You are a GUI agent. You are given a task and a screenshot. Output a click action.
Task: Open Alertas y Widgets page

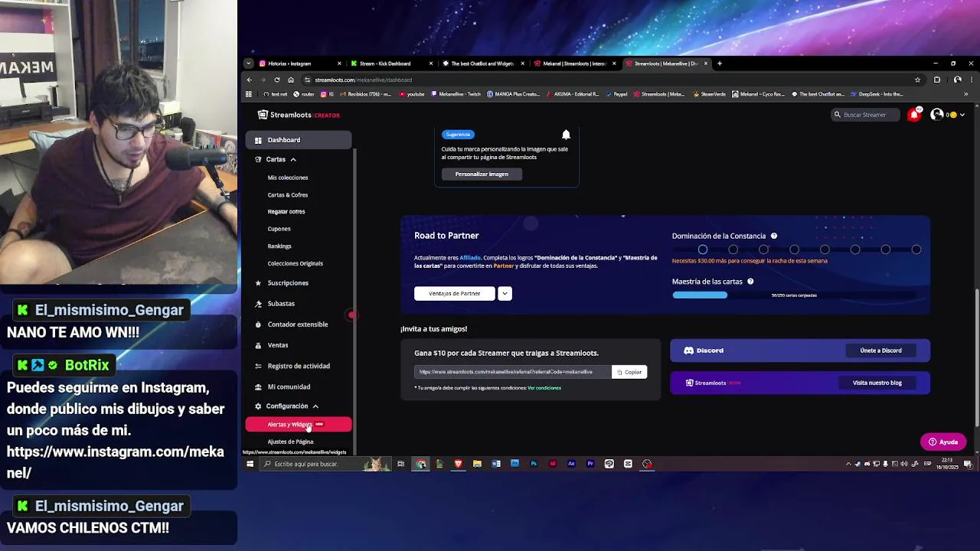299,424
